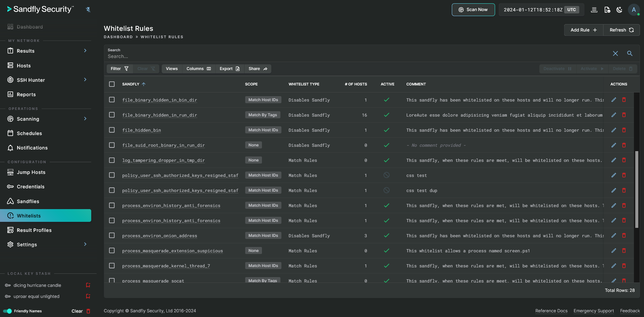Edit the process_environ_onion_address rule

(614, 236)
